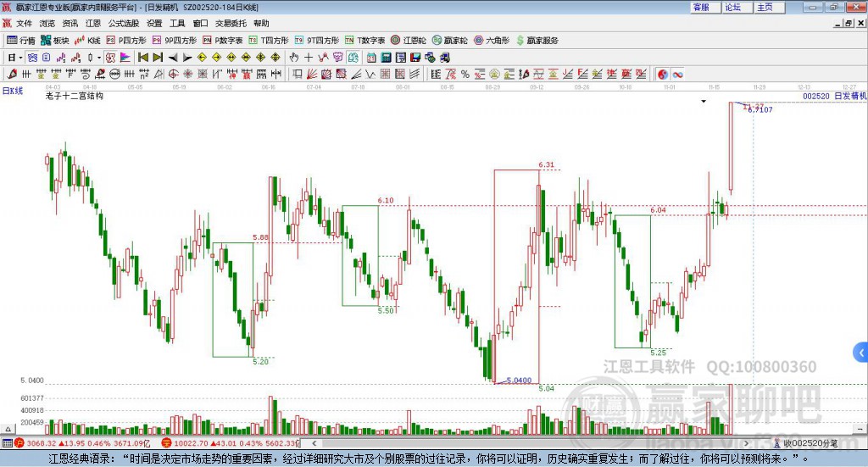Image resolution: width=868 pixels, height=467 pixels.
Task: Open the 板块 sector view
Action: click(x=55, y=41)
